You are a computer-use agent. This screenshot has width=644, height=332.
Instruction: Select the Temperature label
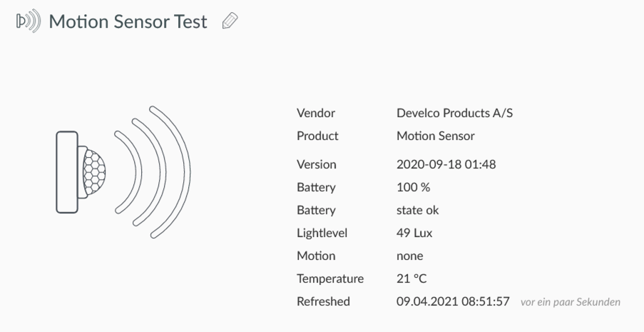(x=330, y=278)
